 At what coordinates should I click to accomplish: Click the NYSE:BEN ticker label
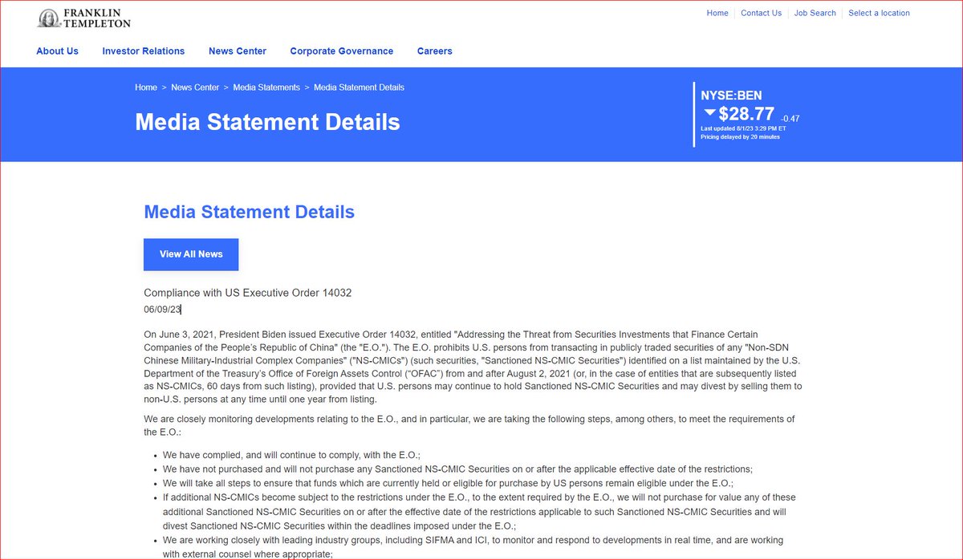(732, 95)
